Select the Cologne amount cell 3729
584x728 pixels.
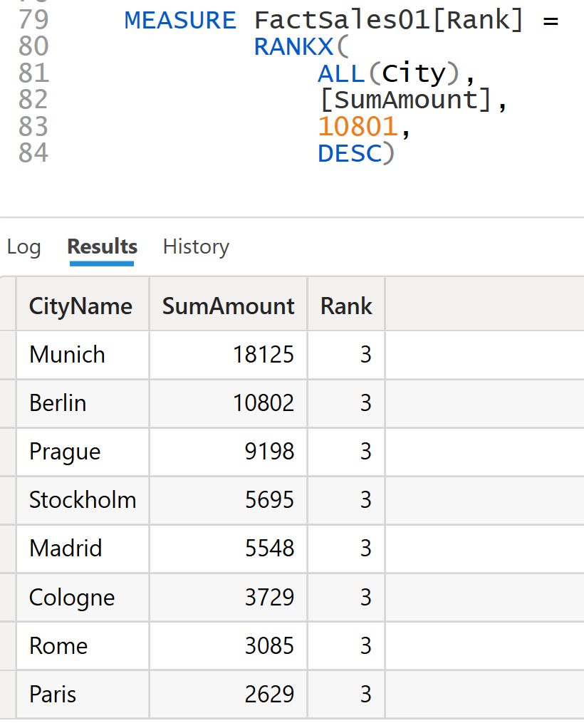click(269, 597)
